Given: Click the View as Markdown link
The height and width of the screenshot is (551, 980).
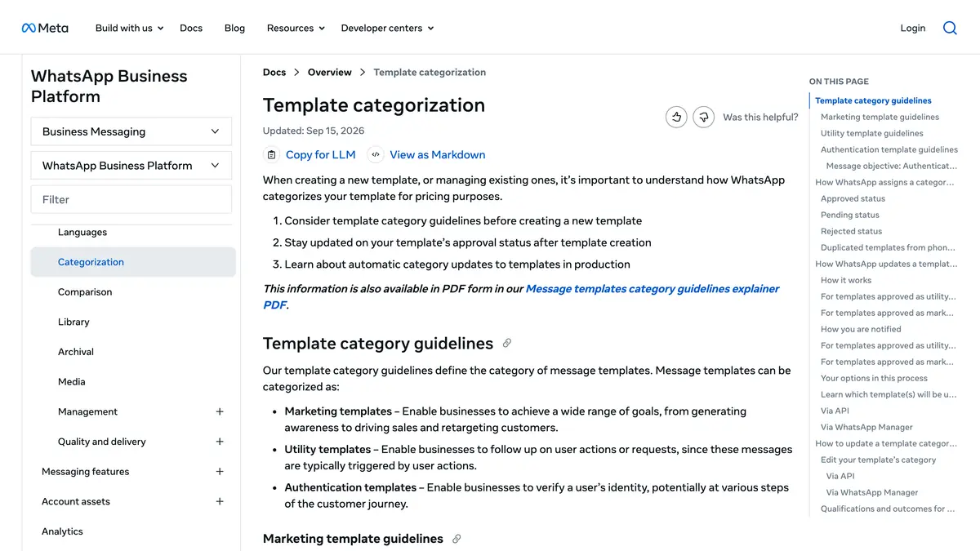Looking at the screenshot, I should tap(438, 154).
